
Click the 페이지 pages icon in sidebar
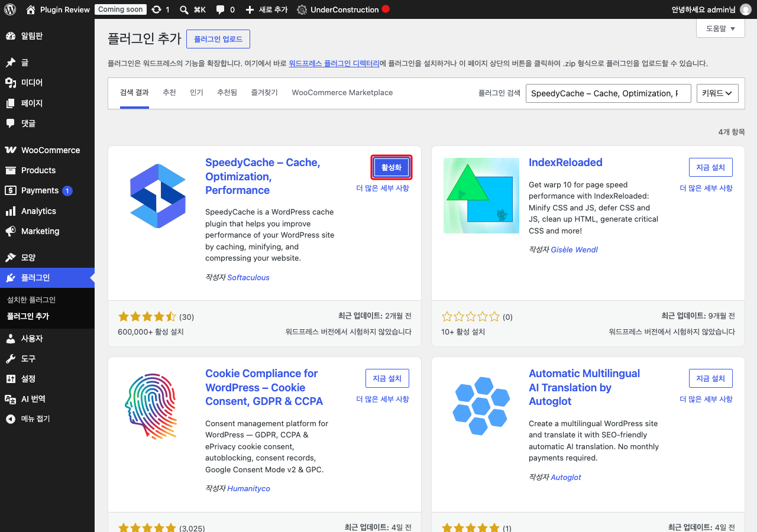(x=11, y=103)
